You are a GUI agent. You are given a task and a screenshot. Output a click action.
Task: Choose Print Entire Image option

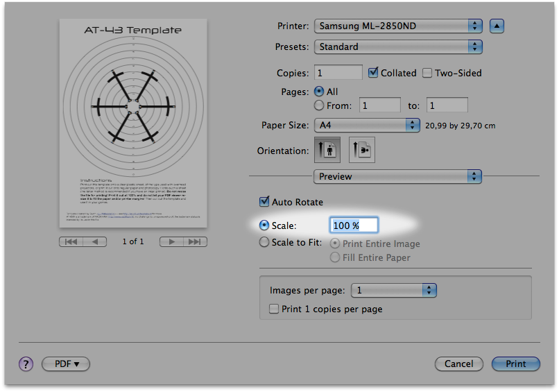[335, 244]
